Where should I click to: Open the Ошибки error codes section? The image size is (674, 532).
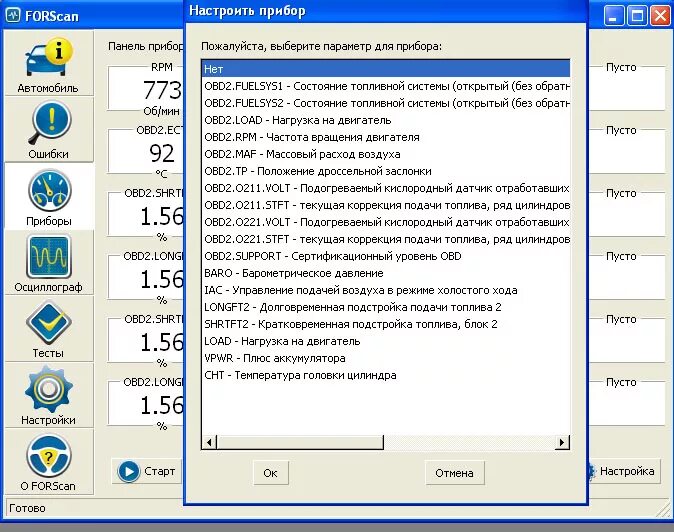49,129
